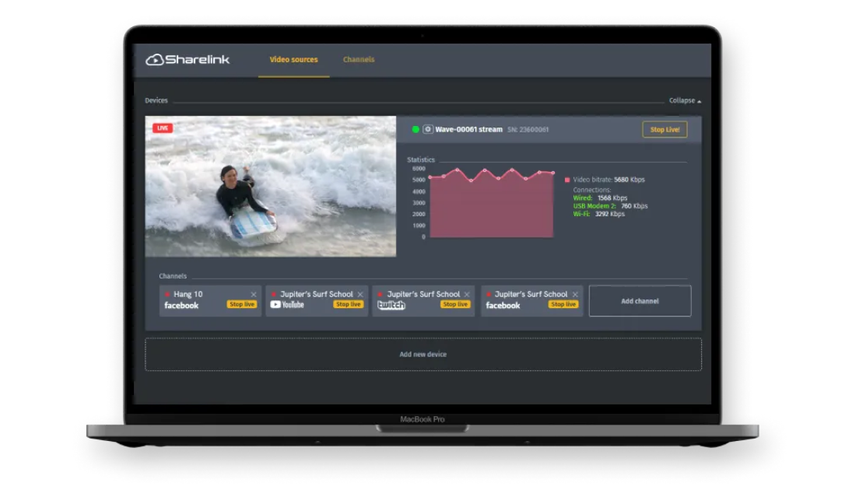The width and height of the screenshot is (859, 504).
Task: Open settings gear for Wave-00061 stream
Action: pos(428,129)
